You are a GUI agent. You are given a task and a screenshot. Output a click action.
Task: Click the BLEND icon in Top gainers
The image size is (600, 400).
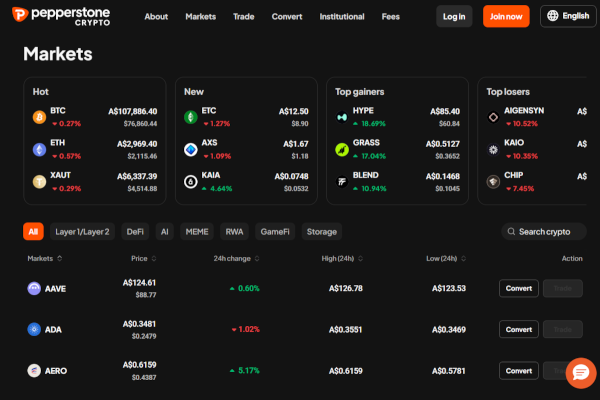click(x=342, y=181)
